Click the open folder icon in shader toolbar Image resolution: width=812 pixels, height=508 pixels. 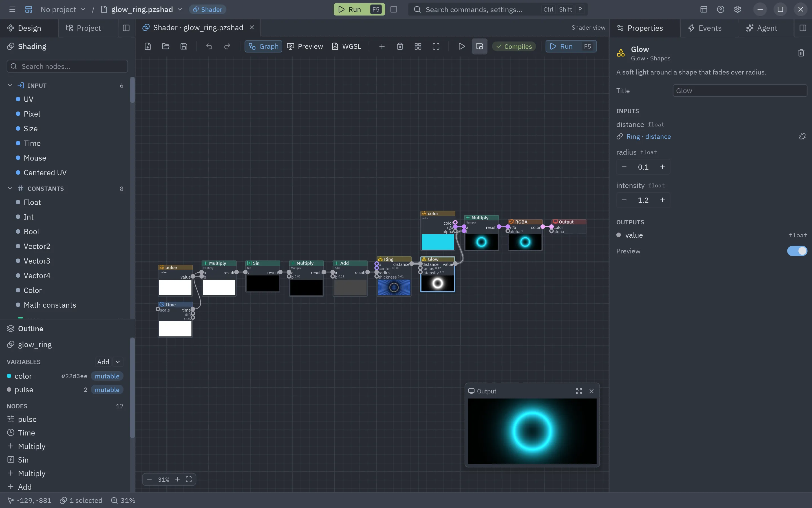pos(166,46)
